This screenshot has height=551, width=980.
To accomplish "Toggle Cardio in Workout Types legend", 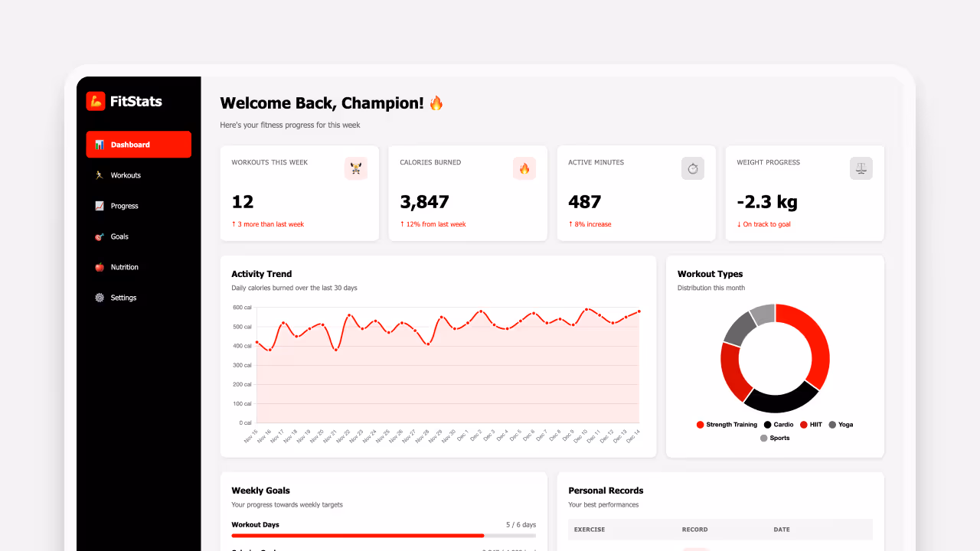I will click(x=779, y=424).
